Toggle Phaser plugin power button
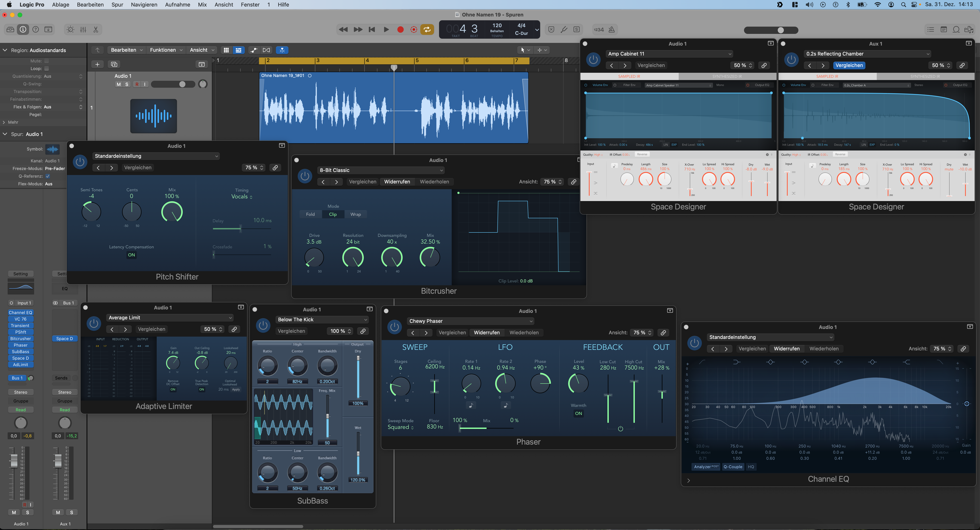This screenshot has height=530, width=980. (395, 327)
